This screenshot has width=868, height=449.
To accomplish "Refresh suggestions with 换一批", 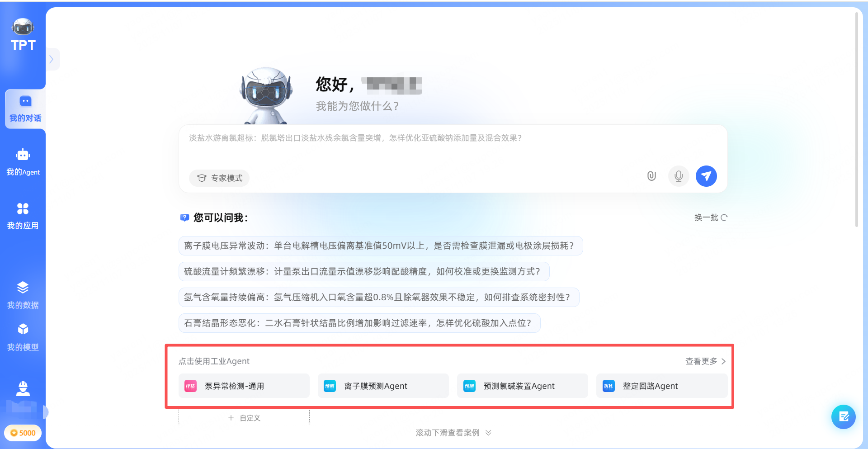I will click(710, 217).
